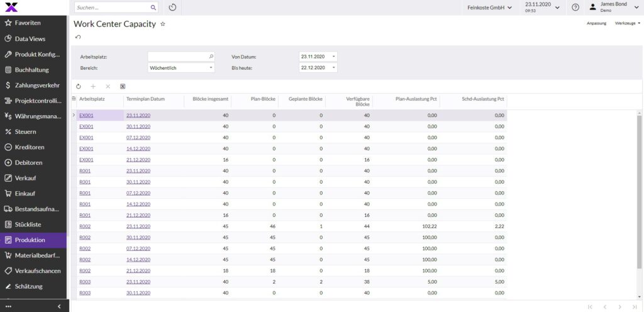644x312 pixels.
Task: Open Von Datum date picker dropdown
Action: tap(333, 57)
